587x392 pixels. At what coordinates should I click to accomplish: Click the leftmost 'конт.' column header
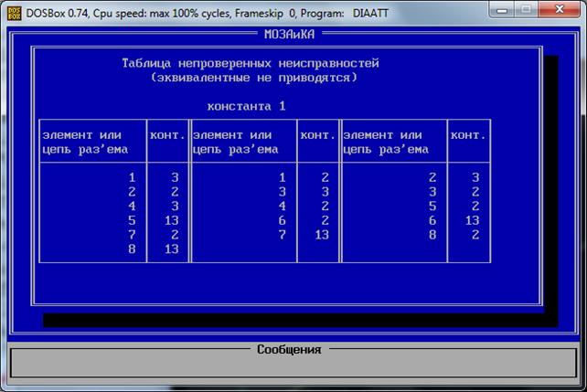167,135
